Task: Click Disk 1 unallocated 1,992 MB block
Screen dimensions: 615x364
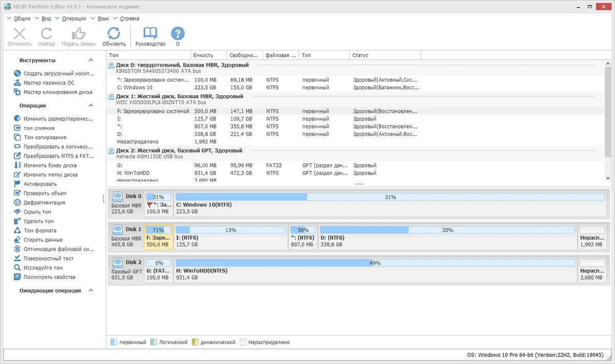Action: (x=592, y=237)
